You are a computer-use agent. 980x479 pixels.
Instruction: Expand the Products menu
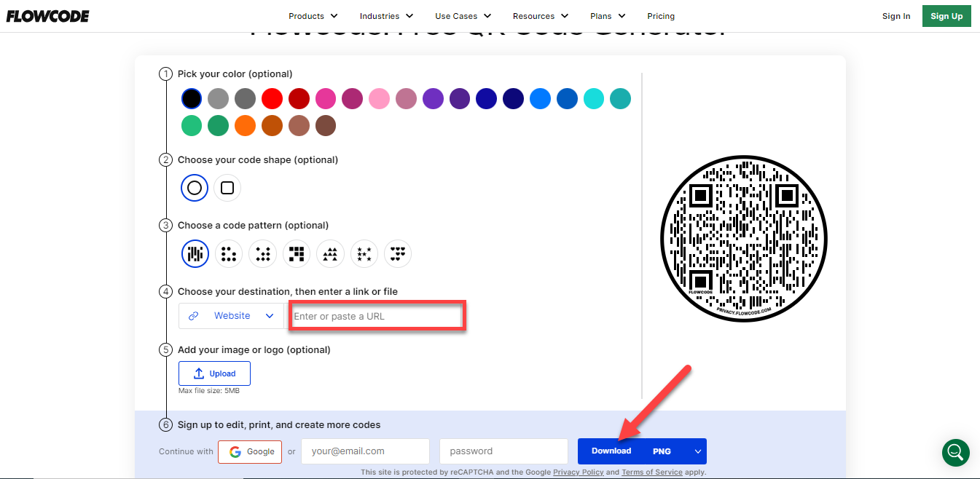313,16
